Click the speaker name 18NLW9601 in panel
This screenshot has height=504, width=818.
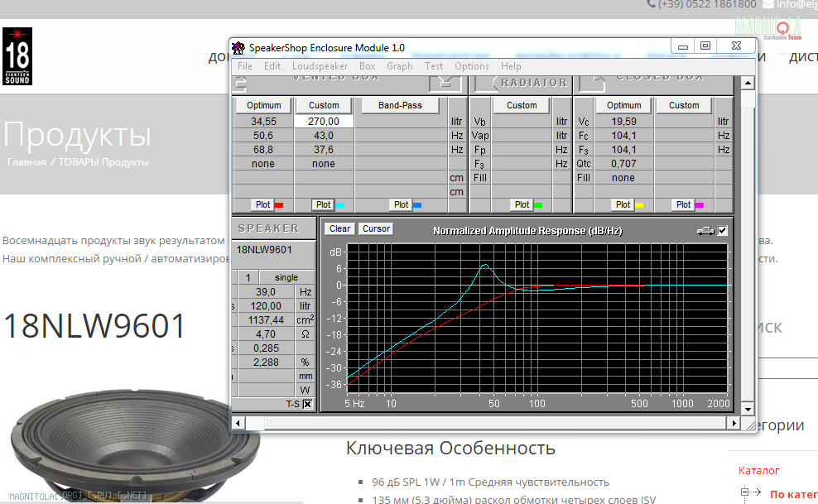click(x=264, y=250)
